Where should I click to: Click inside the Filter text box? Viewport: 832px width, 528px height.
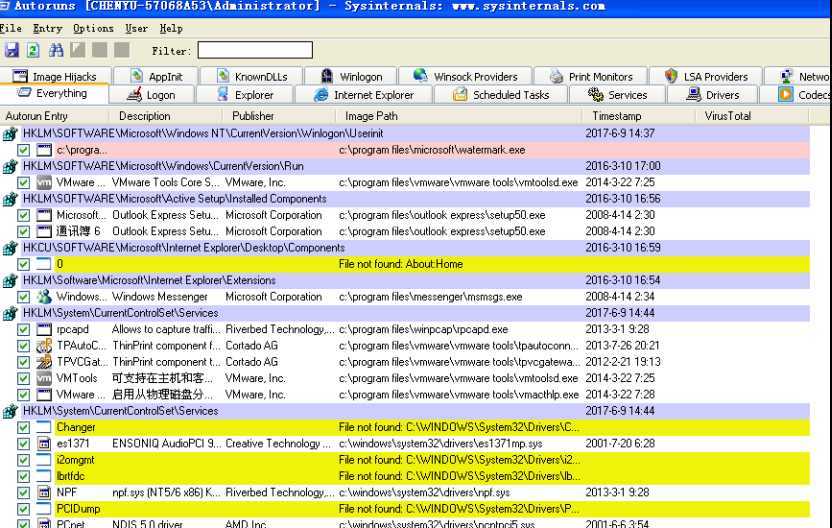click(x=255, y=50)
